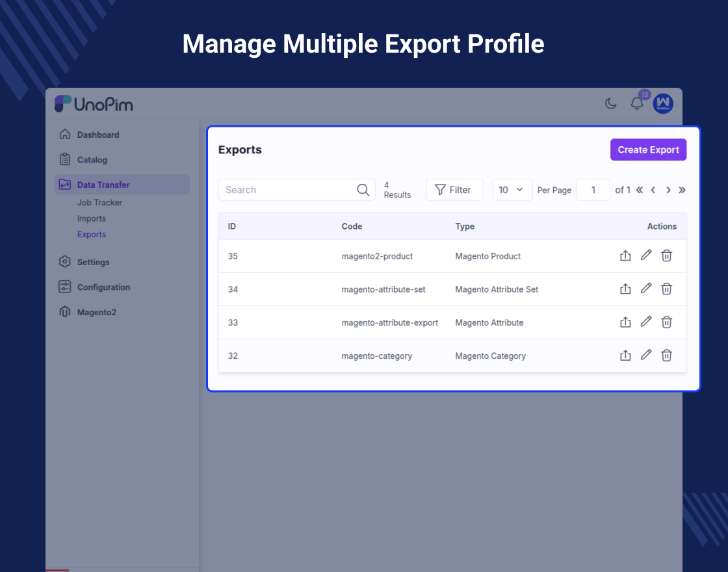Viewport: 728px width, 572px height.
Task: Click the Magento Category type cell
Action: (x=490, y=356)
